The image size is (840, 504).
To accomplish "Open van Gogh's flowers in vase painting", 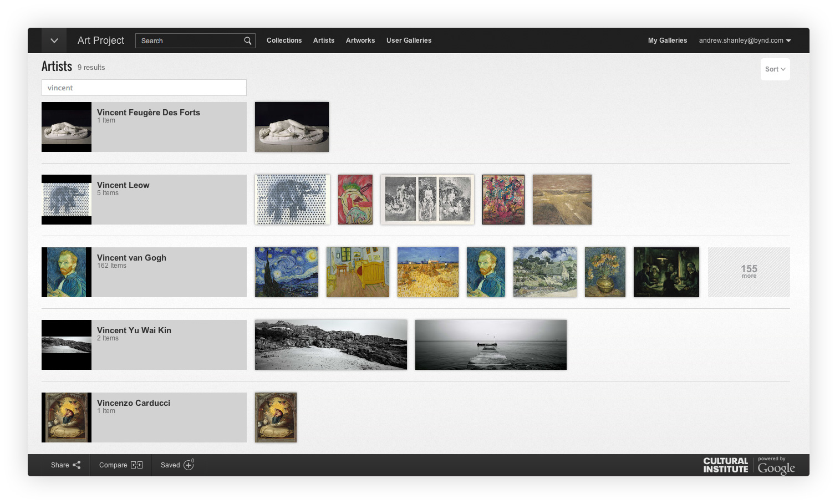I will tap(605, 272).
